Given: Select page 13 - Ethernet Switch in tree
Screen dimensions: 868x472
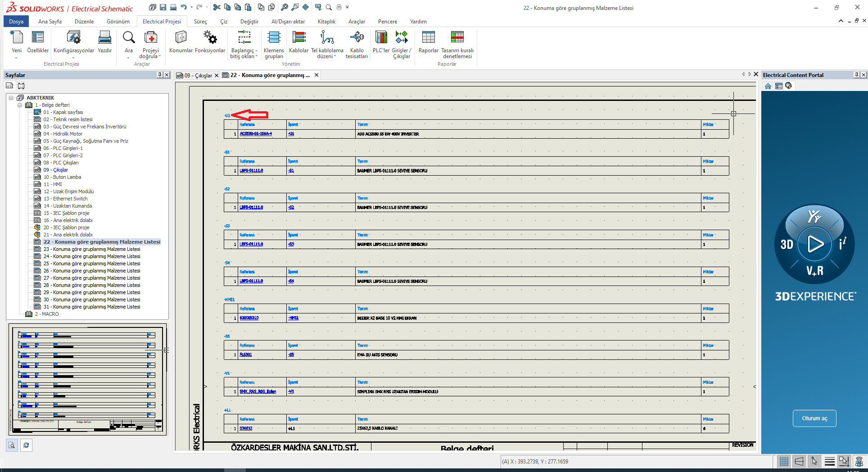Looking at the screenshot, I should [x=70, y=199].
